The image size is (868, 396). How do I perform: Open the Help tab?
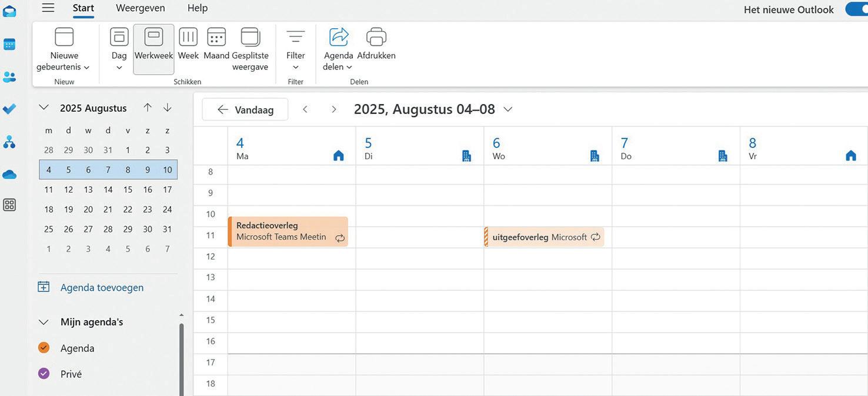[x=198, y=8]
